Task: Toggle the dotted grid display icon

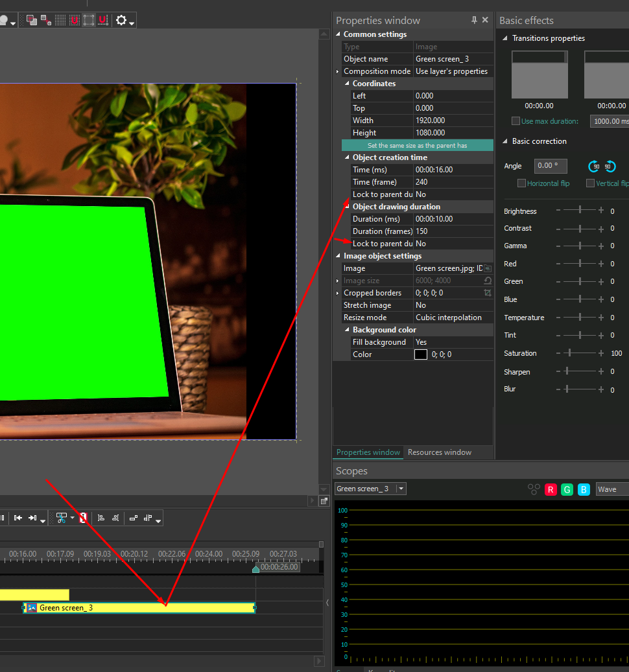Action: point(60,20)
